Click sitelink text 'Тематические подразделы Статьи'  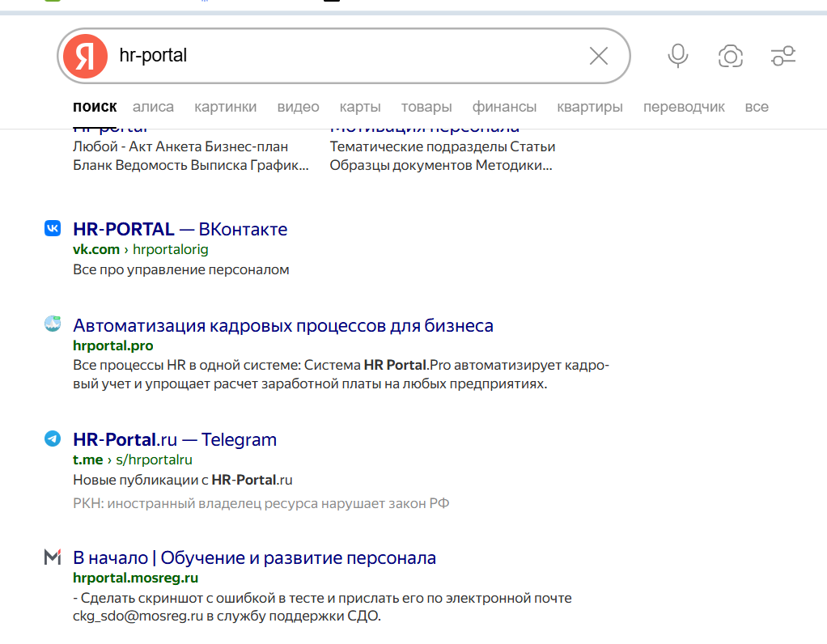[x=443, y=146]
